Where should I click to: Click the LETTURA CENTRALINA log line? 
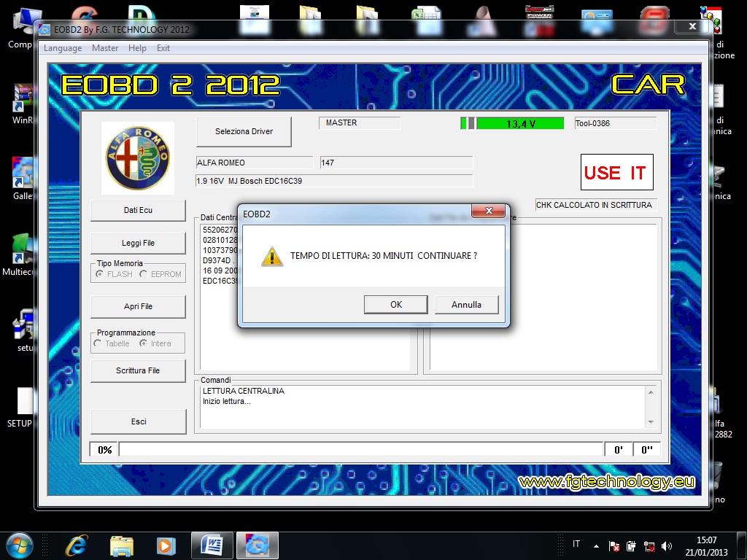(x=244, y=391)
